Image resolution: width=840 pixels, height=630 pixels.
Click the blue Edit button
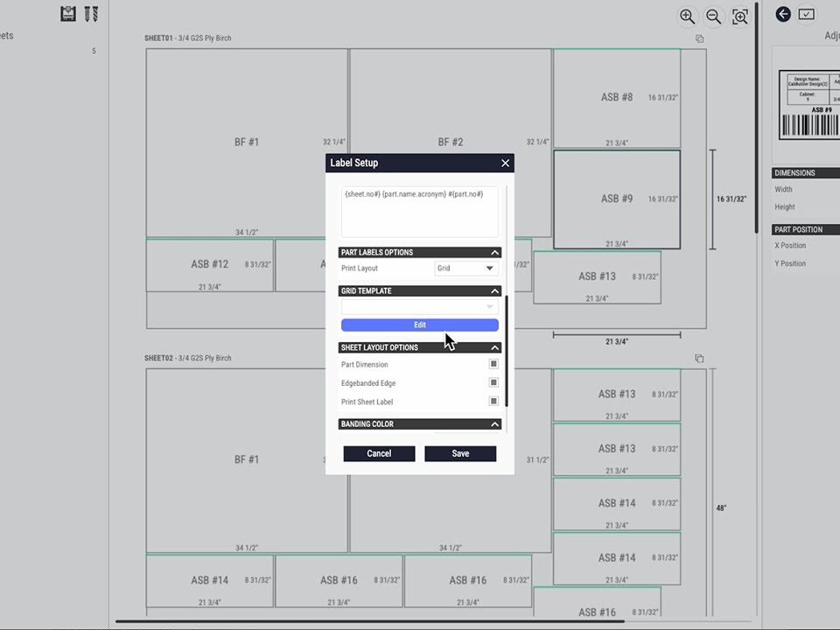tap(420, 325)
